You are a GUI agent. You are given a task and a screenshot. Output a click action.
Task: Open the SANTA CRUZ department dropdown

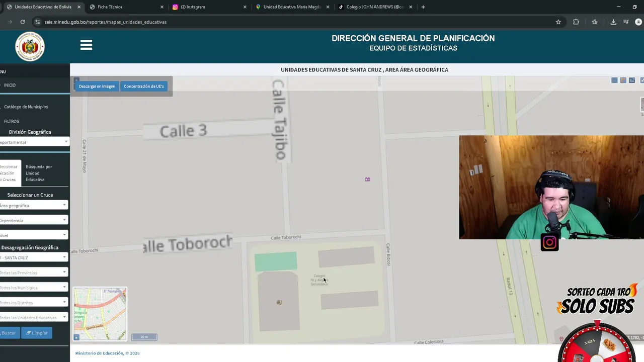coord(34,257)
